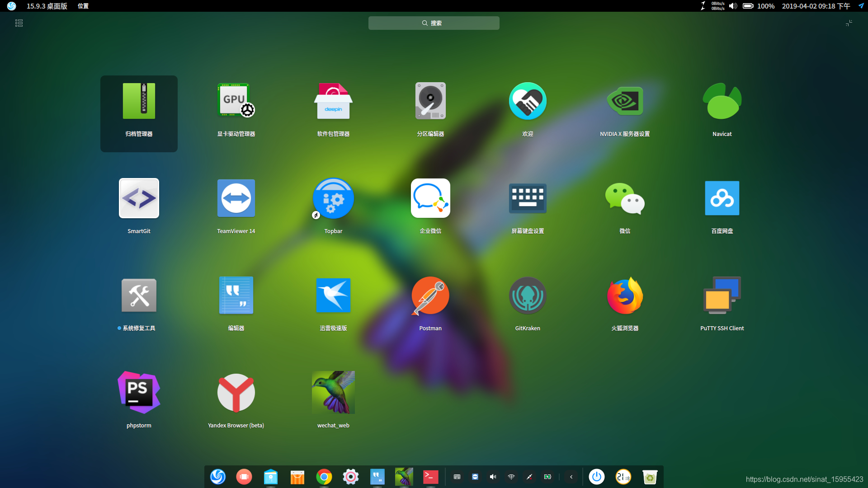Open clock widget in dock

coord(623,477)
